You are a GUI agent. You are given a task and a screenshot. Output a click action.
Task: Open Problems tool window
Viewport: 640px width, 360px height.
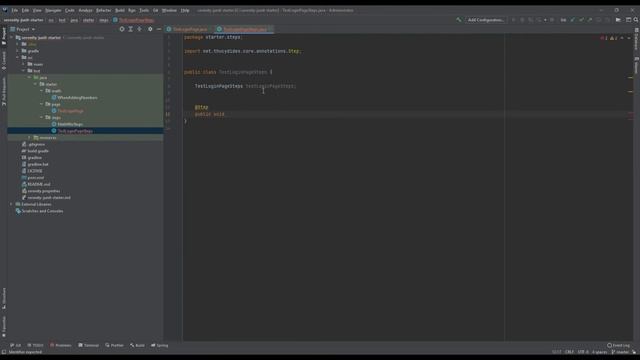pos(60,345)
